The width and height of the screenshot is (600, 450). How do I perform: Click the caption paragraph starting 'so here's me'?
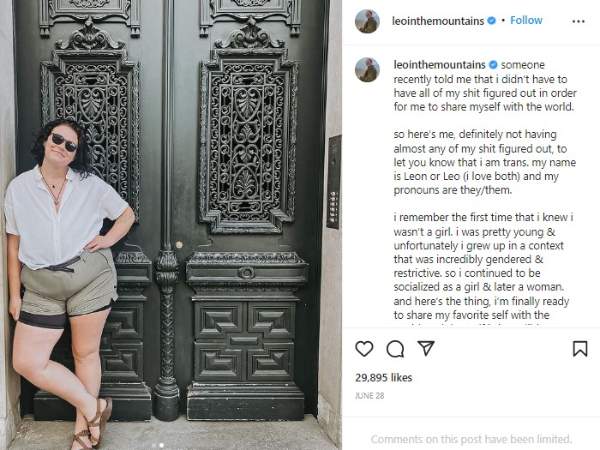[x=484, y=162]
